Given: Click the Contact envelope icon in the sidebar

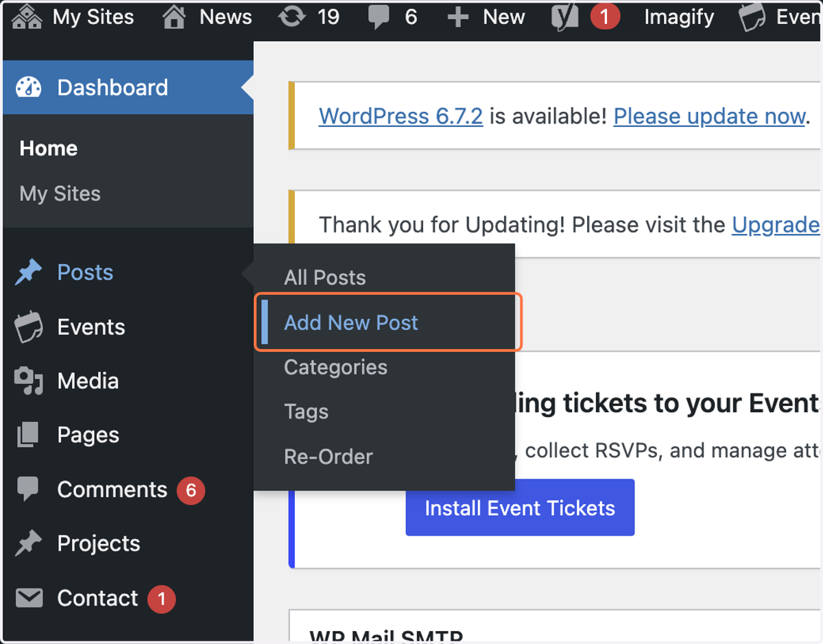Looking at the screenshot, I should [x=29, y=598].
